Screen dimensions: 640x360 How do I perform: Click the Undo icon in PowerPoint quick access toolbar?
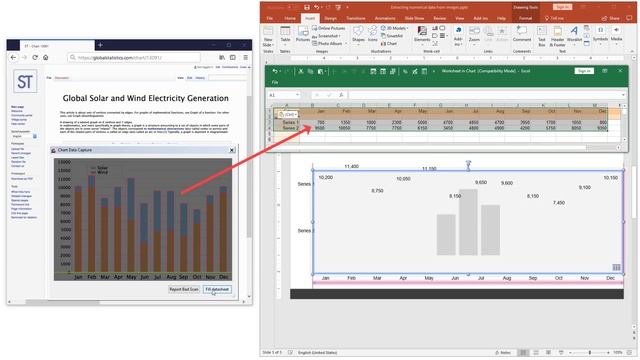[x=316, y=7]
